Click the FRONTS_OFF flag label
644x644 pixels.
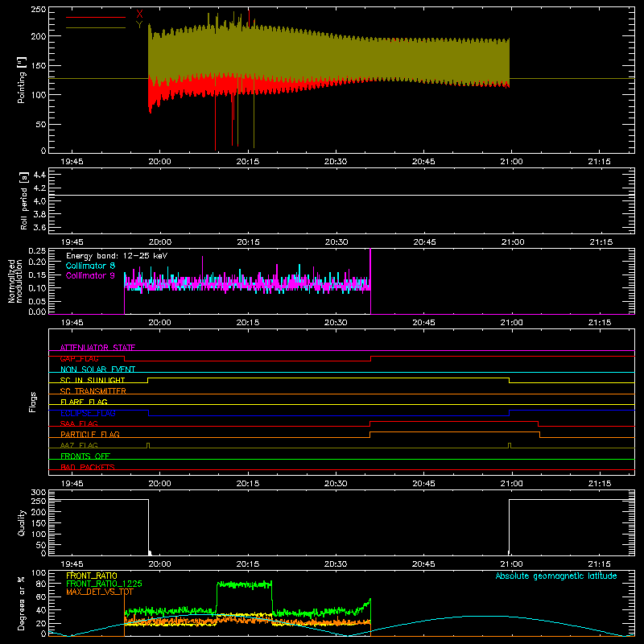(x=85, y=456)
